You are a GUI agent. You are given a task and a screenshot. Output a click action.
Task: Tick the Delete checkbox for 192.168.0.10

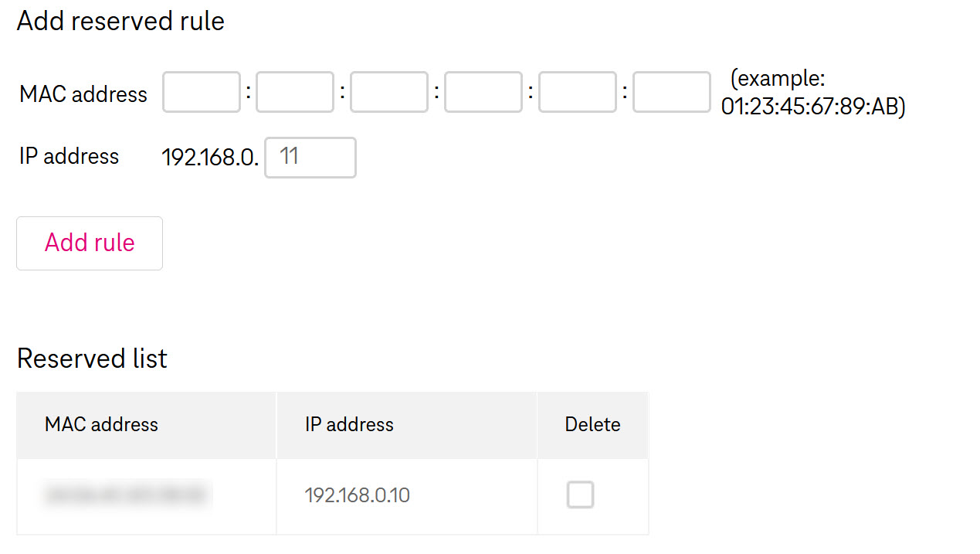click(x=580, y=495)
